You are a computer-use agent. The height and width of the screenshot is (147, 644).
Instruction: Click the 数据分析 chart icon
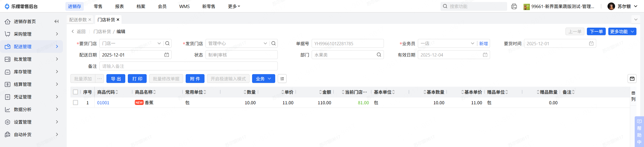pyautogui.click(x=8, y=110)
